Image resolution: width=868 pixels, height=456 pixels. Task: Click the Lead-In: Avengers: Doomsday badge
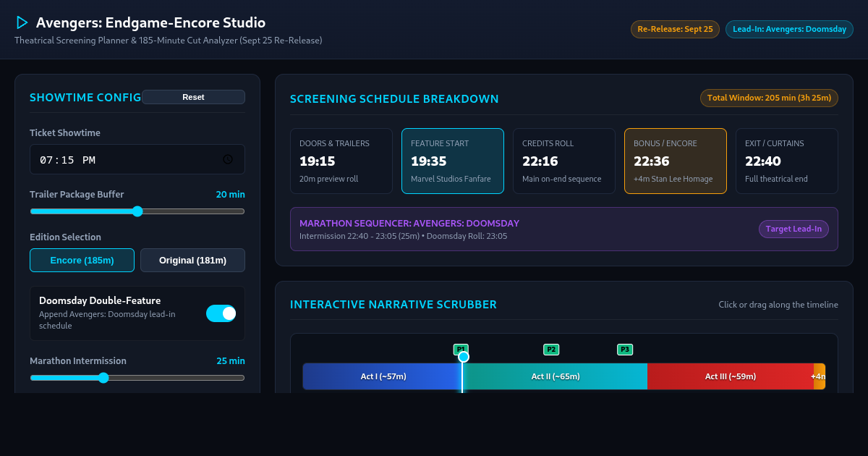coord(789,30)
